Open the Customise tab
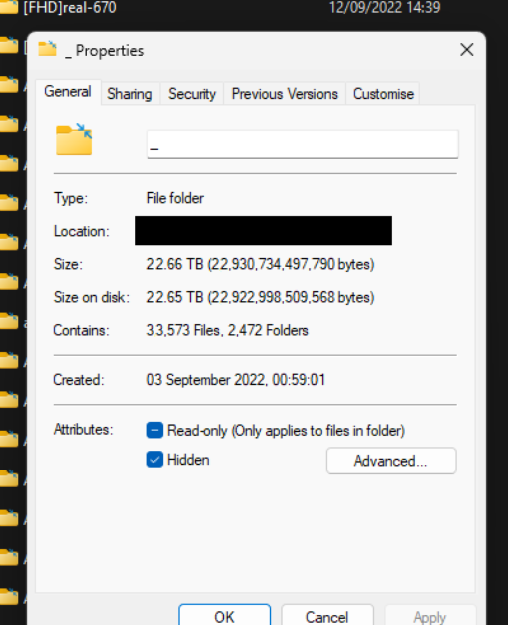Viewport: 508px width, 625px height. (x=383, y=94)
